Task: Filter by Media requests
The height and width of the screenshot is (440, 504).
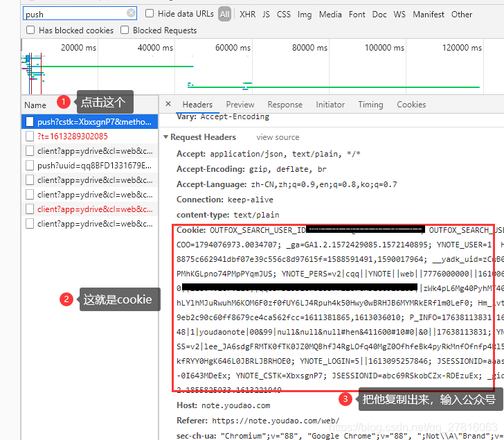Action: 330,15
